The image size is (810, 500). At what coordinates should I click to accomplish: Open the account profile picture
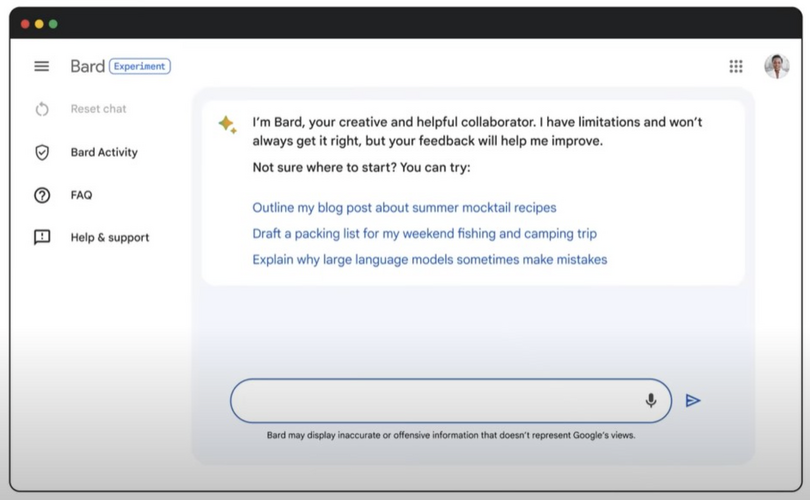point(776,66)
